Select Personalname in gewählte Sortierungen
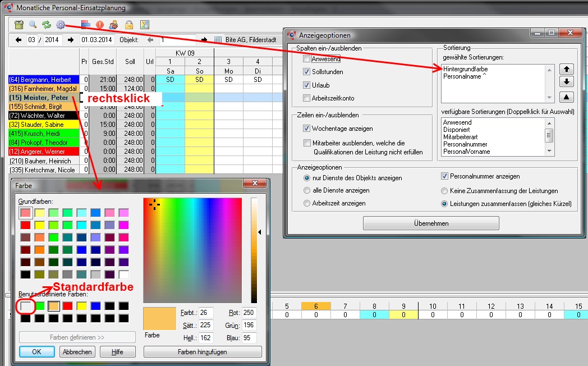Image resolution: width=588 pixels, height=366 pixels. pos(465,76)
